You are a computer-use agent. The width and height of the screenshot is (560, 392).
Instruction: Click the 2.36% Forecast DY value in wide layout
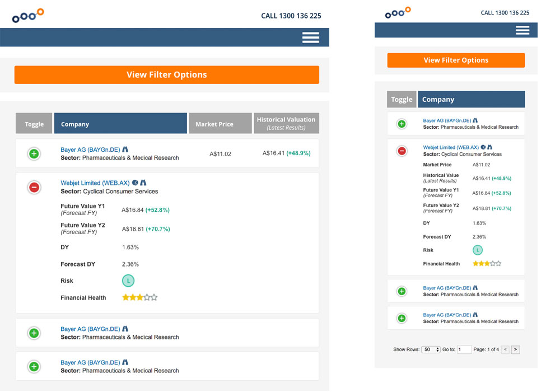coord(130,264)
